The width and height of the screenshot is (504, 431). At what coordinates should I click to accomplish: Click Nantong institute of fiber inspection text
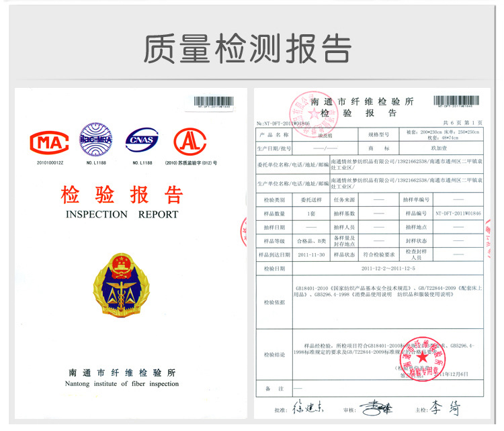[122, 384]
